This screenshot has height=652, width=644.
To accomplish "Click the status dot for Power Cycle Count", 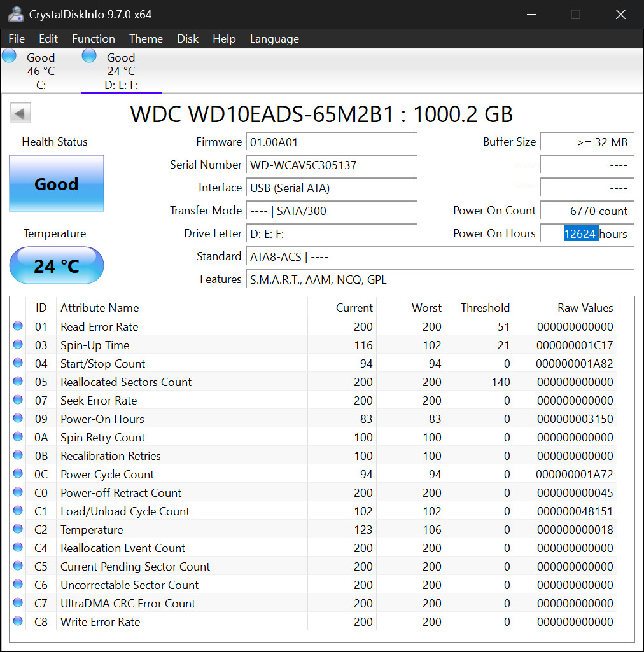I will 18,473.
